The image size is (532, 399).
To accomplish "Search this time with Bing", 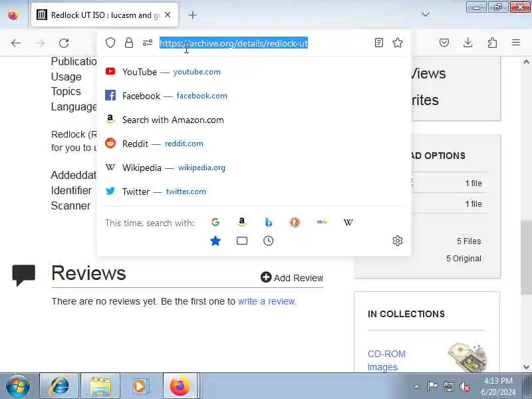I will coord(269,222).
